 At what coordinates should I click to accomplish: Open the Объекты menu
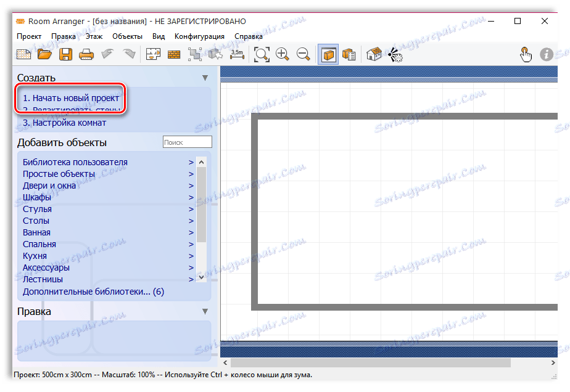pyautogui.click(x=127, y=36)
